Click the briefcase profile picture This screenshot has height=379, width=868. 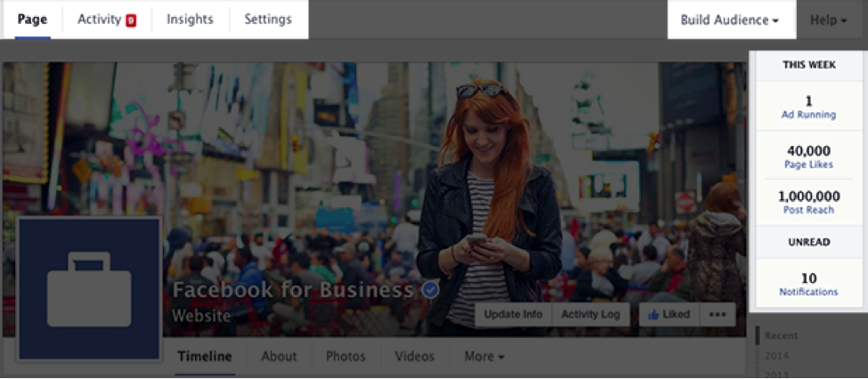tap(89, 289)
